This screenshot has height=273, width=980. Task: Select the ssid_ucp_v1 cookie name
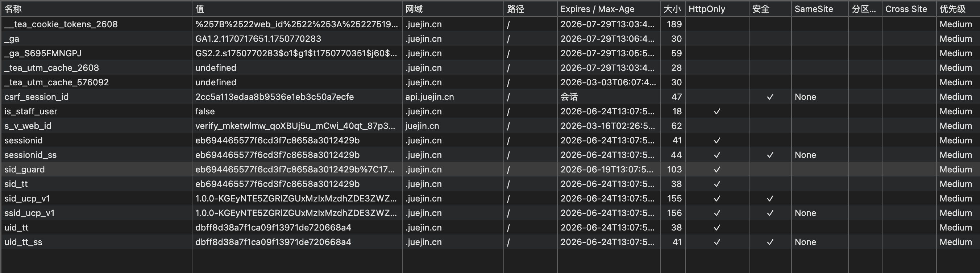29,213
